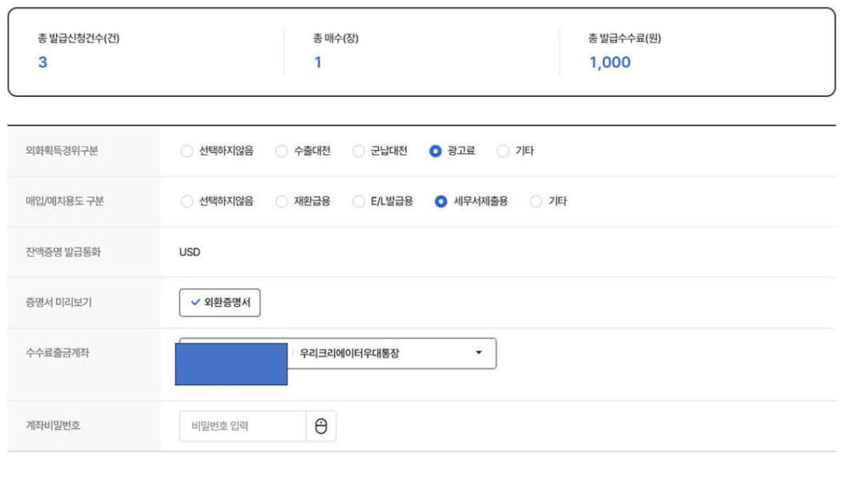Click the 총 발급신청건수(건) heading

[79, 38]
